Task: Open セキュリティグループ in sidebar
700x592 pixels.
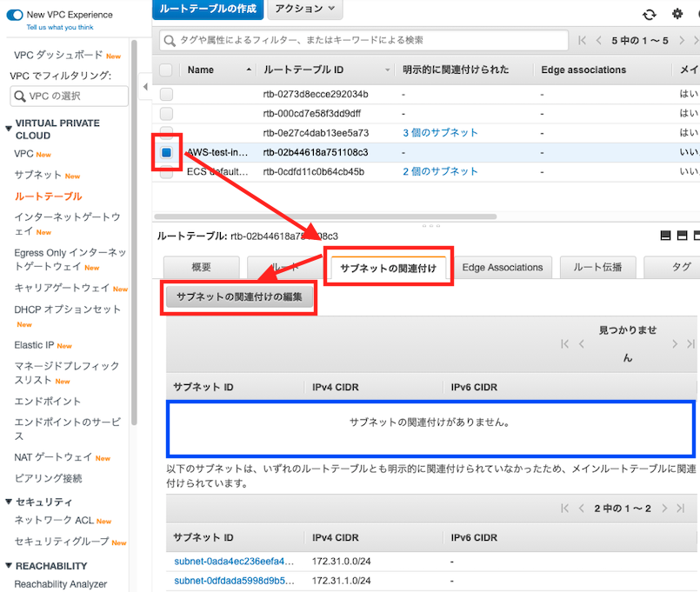Action: pos(62,542)
